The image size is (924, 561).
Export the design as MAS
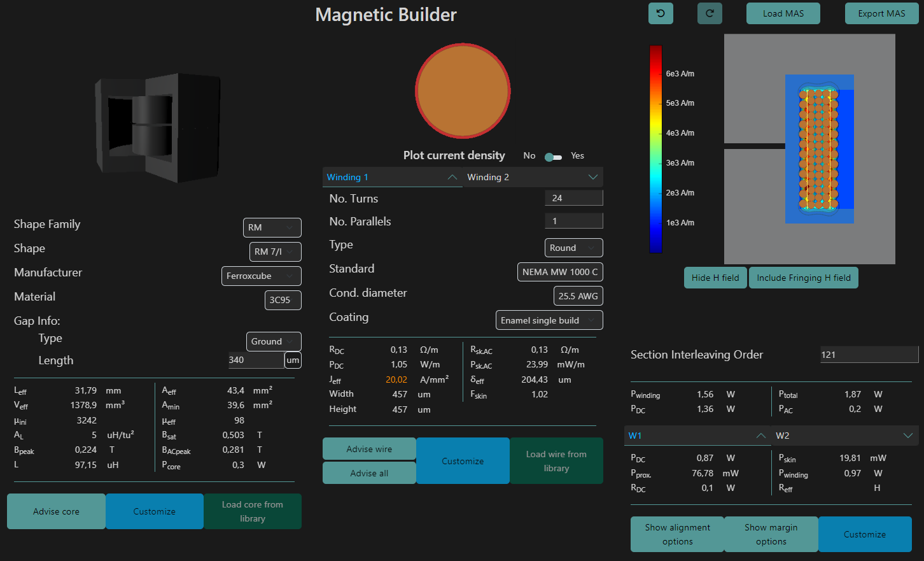[881, 13]
